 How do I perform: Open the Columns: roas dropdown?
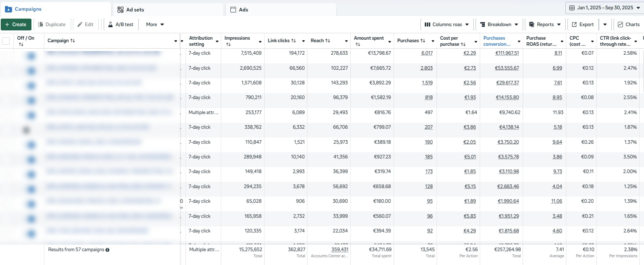[x=447, y=25]
